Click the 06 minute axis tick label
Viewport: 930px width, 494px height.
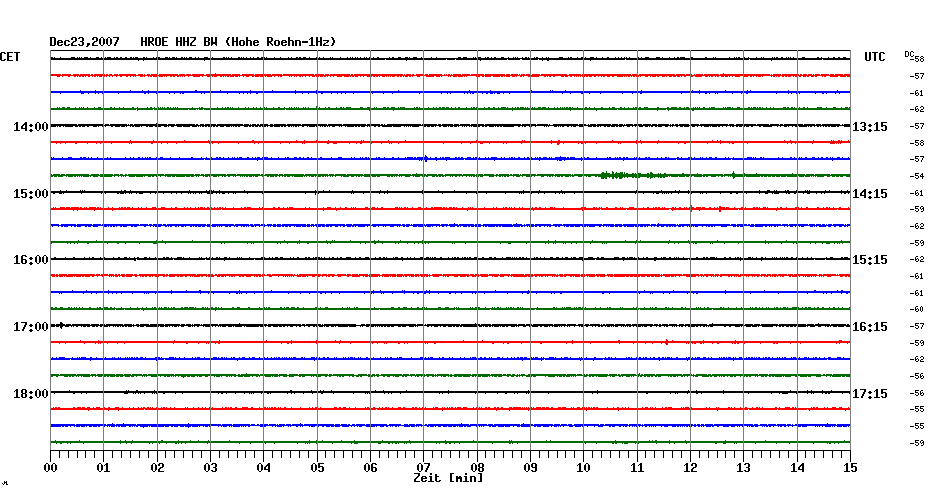pyautogui.click(x=371, y=467)
